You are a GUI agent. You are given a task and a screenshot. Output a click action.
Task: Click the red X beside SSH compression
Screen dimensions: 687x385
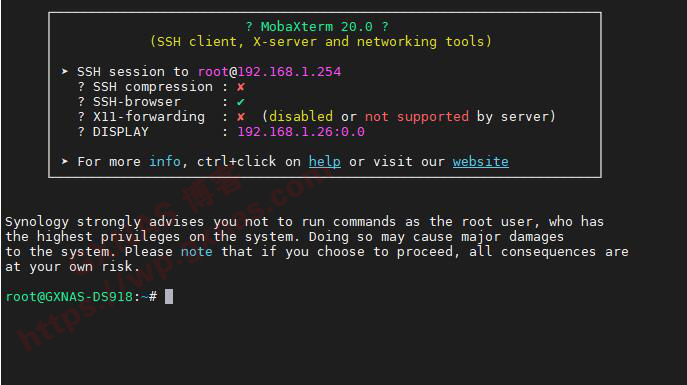pyautogui.click(x=241, y=87)
